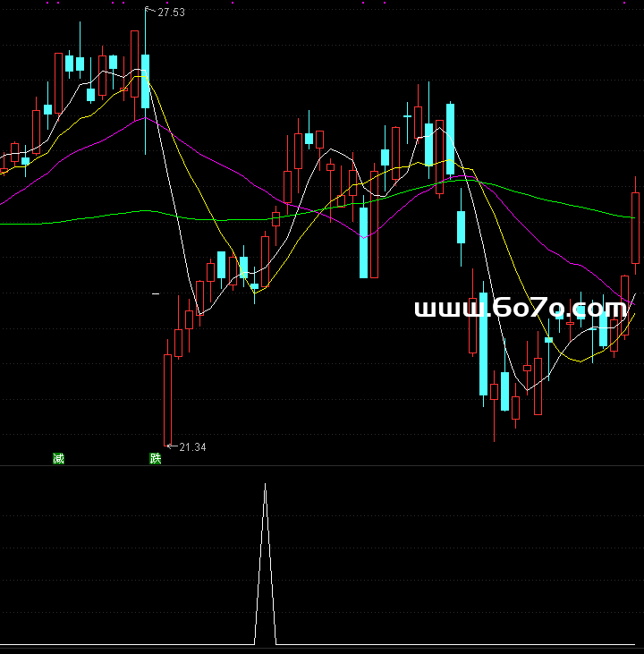Click the arrow pointing to 27.53 label
Image resolution: width=644 pixels, height=654 pixels.
click(x=150, y=11)
